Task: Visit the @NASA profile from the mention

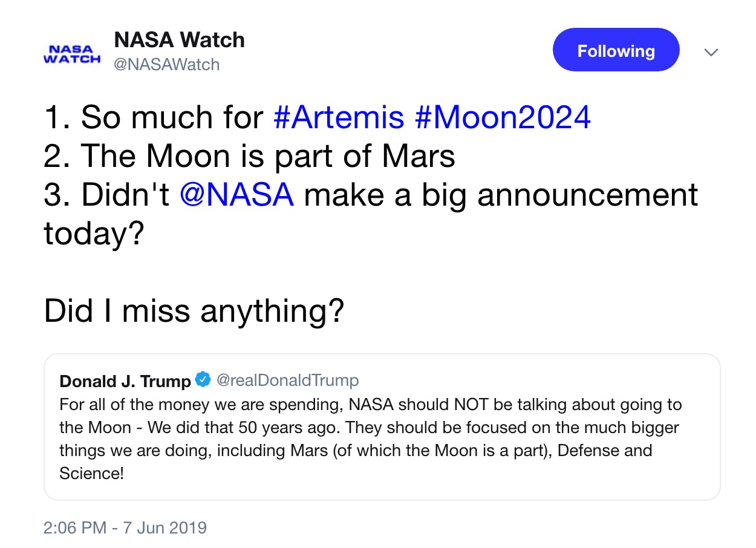Action: click(x=238, y=194)
